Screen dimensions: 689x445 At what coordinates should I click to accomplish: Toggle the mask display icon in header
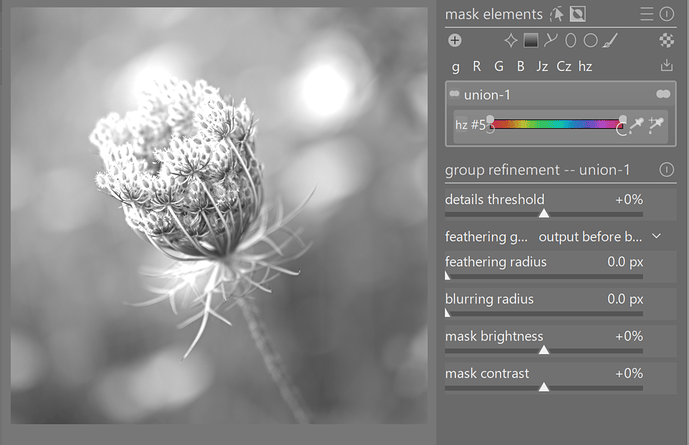(x=577, y=14)
